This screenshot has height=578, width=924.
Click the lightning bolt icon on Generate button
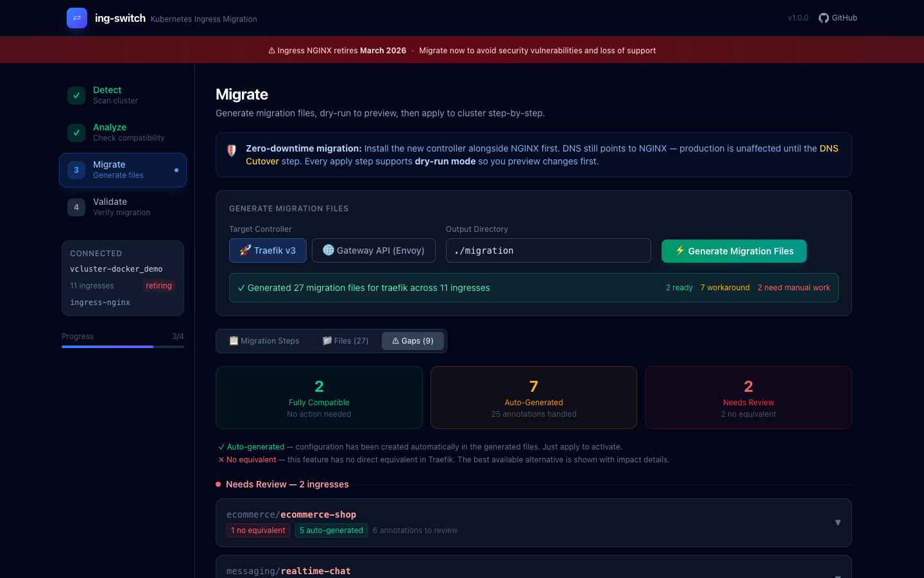coord(680,250)
